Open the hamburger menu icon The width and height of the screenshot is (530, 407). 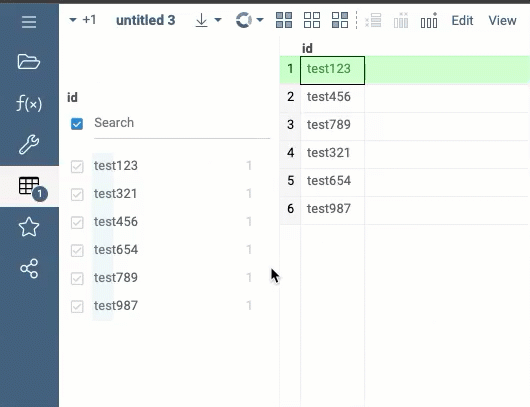29,22
